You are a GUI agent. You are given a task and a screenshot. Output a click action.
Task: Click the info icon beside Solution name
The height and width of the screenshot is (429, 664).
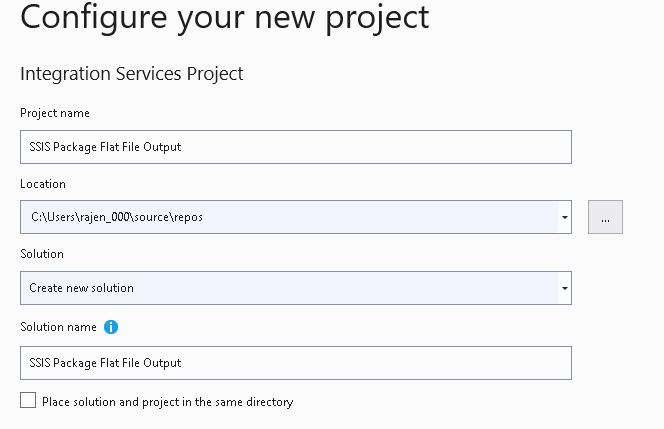coord(111,327)
